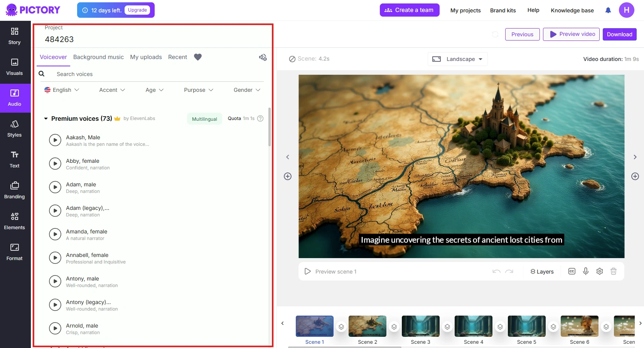
Task: Switch to Background music tab
Action: (98, 57)
